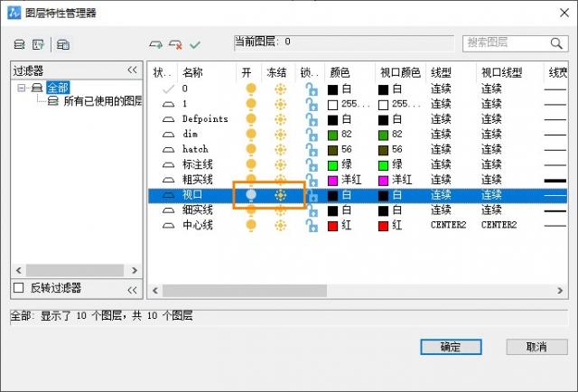Screen dimensions: 578x392
Task: Click the green checkmark Set Current icon
Action: [195, 43]
